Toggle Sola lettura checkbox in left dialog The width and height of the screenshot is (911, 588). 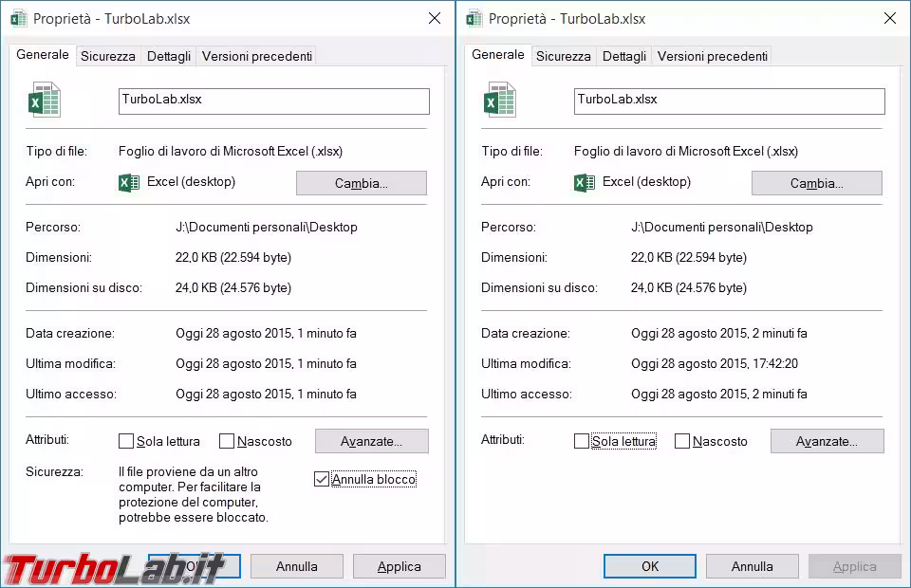point(126,441)
